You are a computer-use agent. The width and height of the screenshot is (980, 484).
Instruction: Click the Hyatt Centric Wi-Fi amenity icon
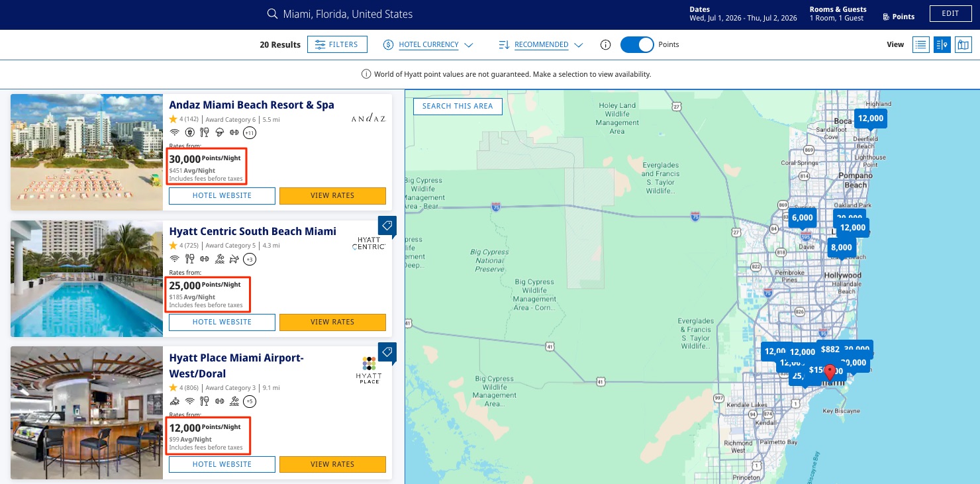click(x=174, y=259)
